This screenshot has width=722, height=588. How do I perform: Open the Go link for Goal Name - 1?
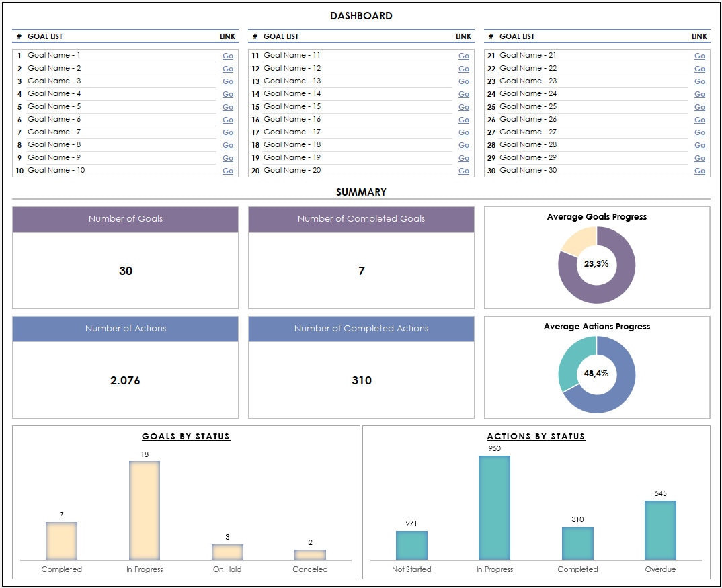(227, 55)
